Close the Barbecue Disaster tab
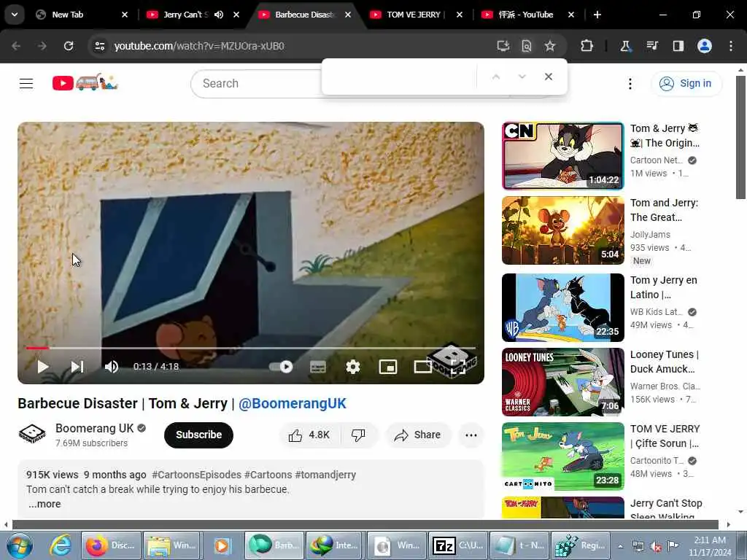The image size is (747, 560). coord(348,15)
